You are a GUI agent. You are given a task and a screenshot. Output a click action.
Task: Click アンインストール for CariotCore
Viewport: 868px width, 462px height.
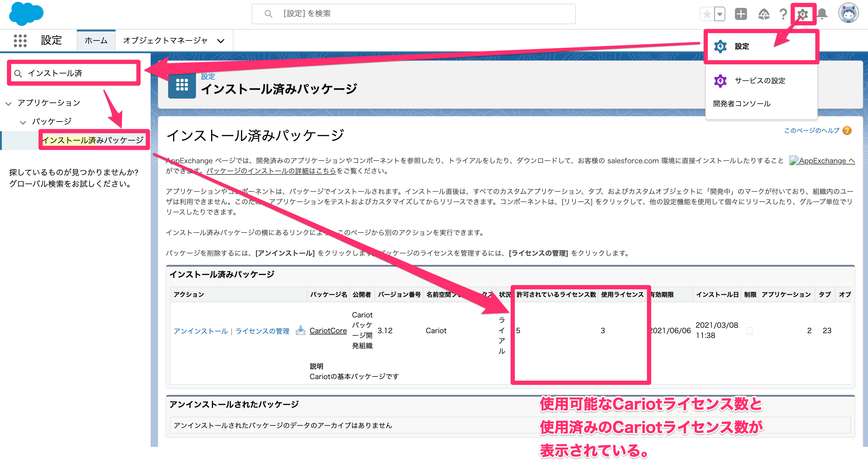pos(201,331)
